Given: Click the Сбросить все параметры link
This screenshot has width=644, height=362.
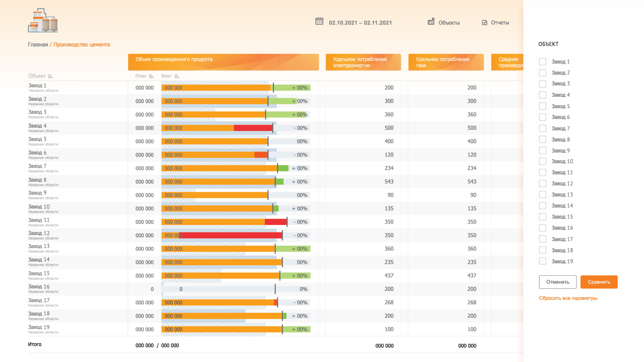Looking at the screenshot, I should (568, 298).
